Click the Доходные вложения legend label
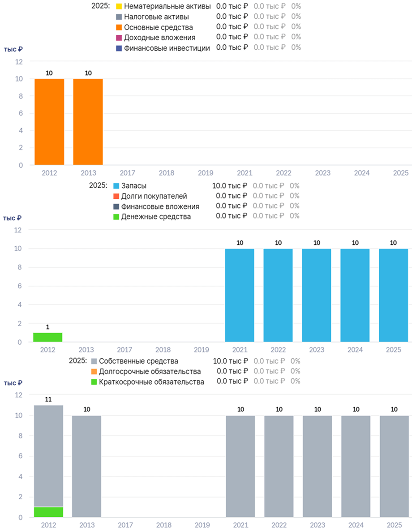 coord(159,37)
